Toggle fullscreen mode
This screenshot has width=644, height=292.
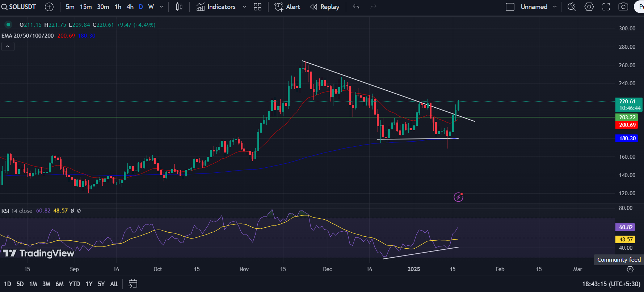(x=606, y=7)
